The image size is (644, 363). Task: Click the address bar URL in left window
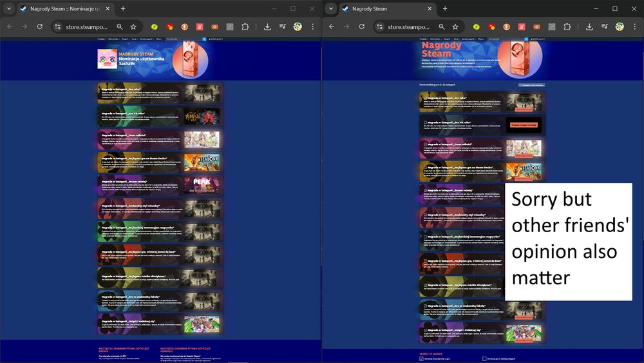tap(86, 26)
